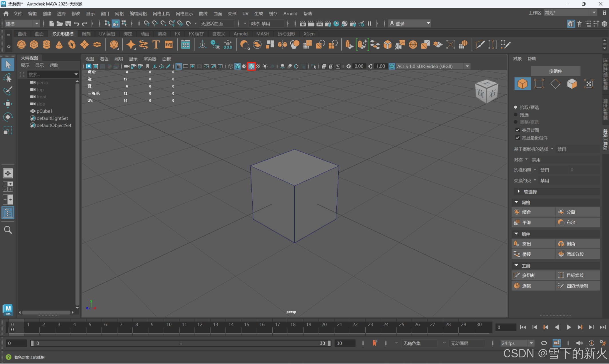Click the red-highlighted wireframe on shaded icon
Viewport: 609px width, 364px height.
pyautogui.click(x=251, y=66)
